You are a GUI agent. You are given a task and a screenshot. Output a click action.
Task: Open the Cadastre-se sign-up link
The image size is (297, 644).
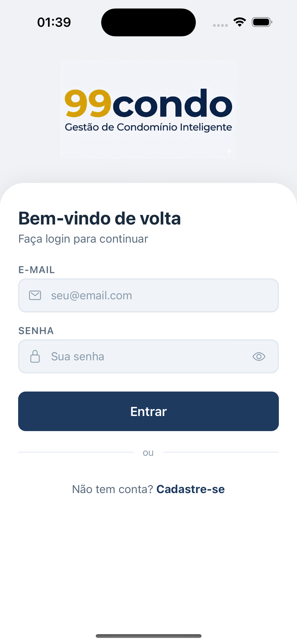coord(190,489)
